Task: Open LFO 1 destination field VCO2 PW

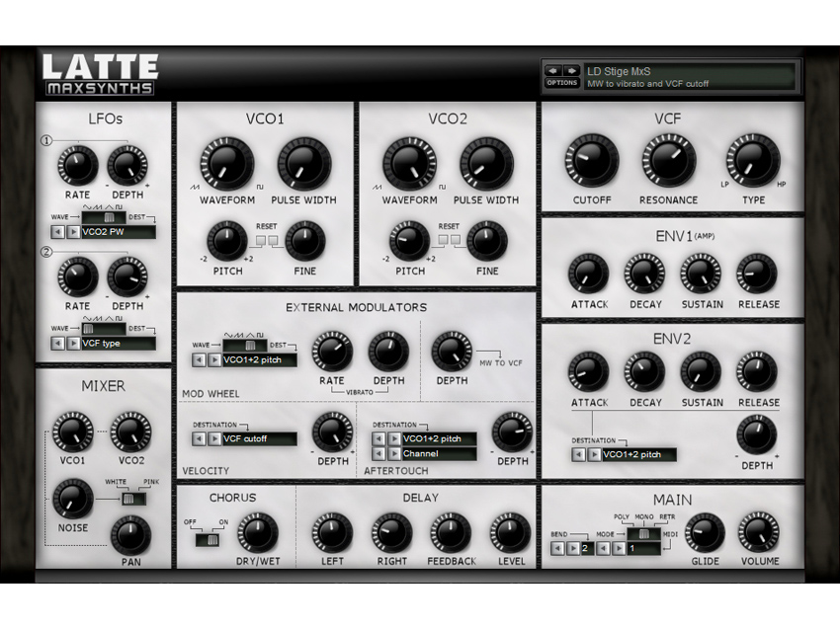Action: coord(119,232)
